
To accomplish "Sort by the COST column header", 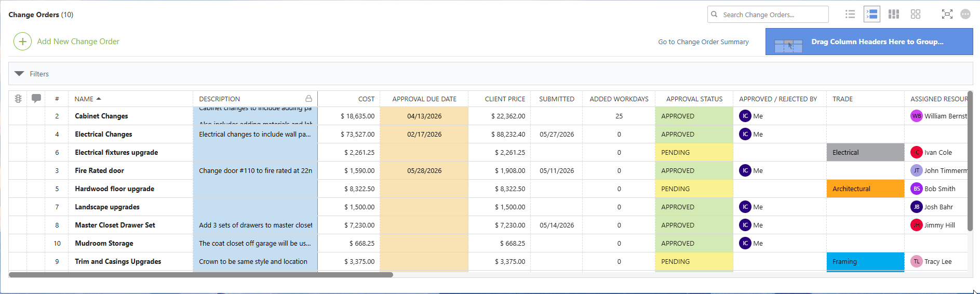I will pos(366,99).
